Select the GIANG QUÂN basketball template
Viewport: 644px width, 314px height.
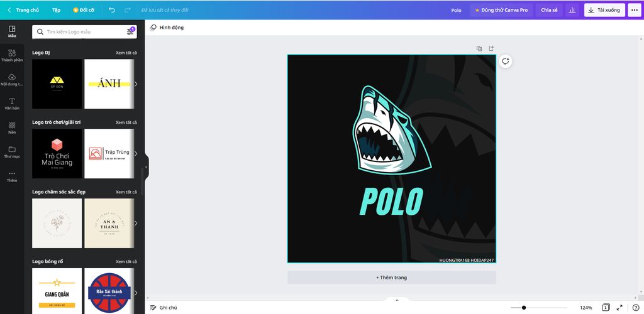point(57,291)
